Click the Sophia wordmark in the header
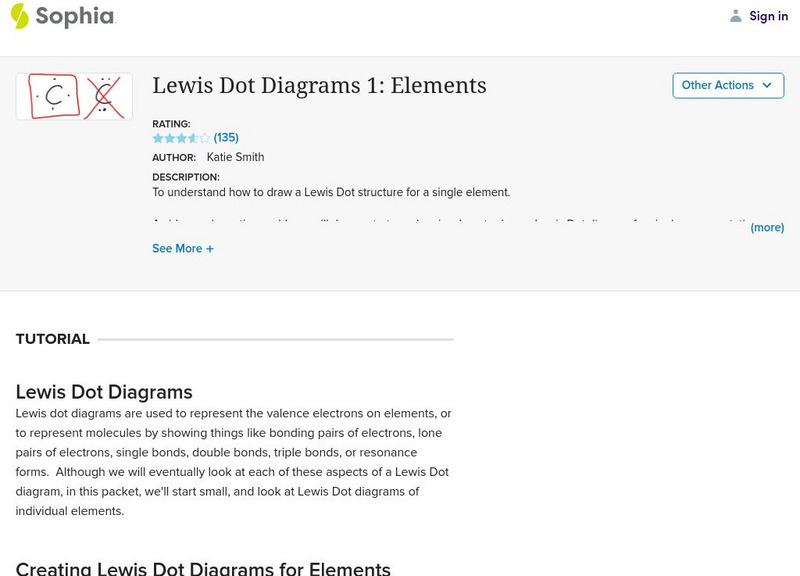800x576 pixels. tap(75, 15)
